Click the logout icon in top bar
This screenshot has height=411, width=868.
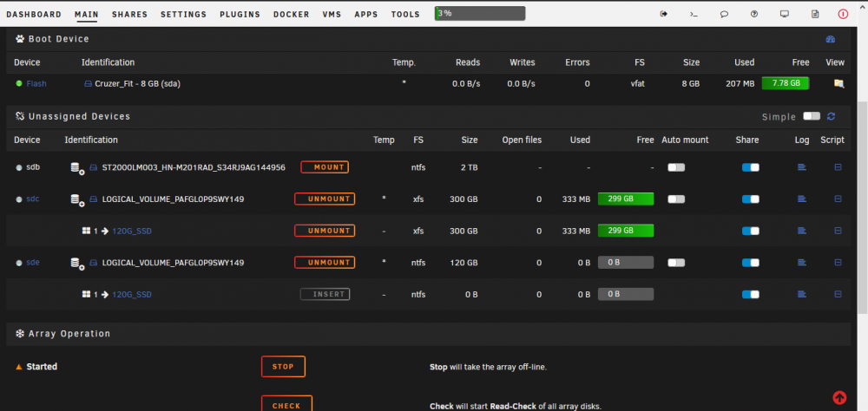(664, 14)
